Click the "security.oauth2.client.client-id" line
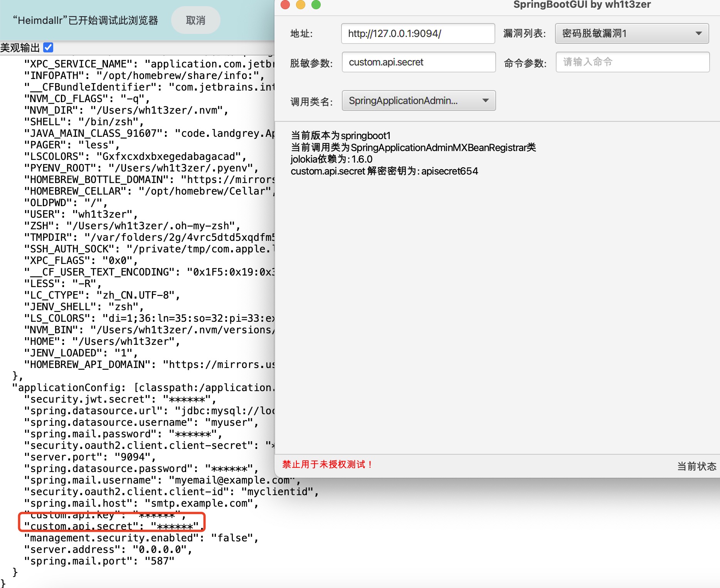The height and width of the screenshot is (588, 720). (x=171, y=492)
